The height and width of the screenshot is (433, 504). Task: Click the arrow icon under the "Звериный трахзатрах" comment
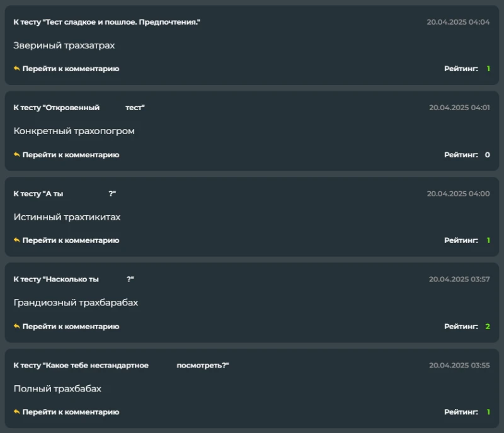pos(17,69)
